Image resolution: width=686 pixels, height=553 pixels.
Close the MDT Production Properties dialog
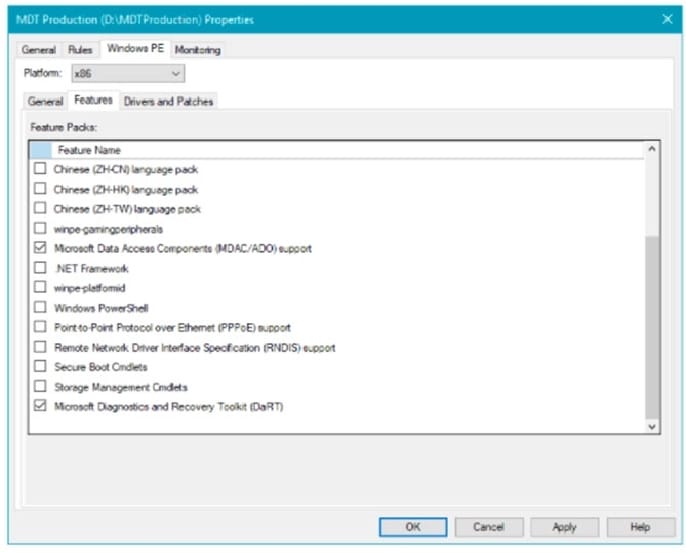(667, 19)
